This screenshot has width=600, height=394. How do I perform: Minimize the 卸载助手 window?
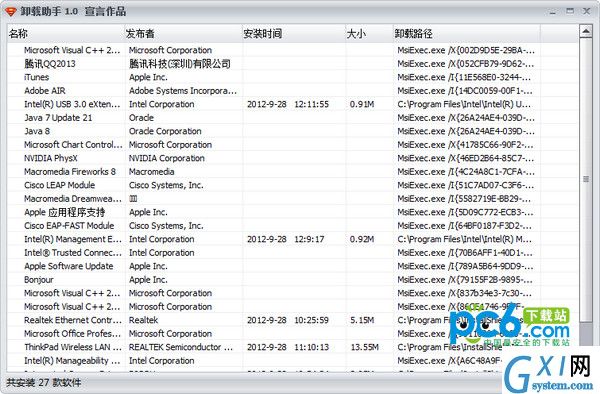[x=553, y=11]
